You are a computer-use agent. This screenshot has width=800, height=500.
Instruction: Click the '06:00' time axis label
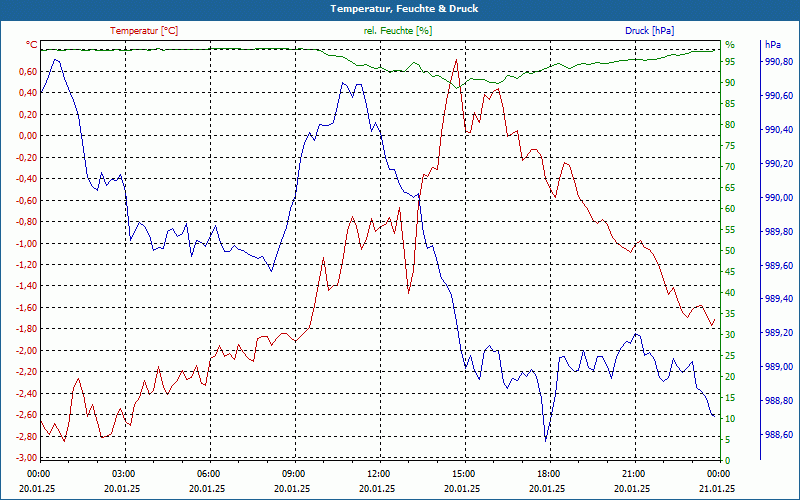click(x=208, y=473)
